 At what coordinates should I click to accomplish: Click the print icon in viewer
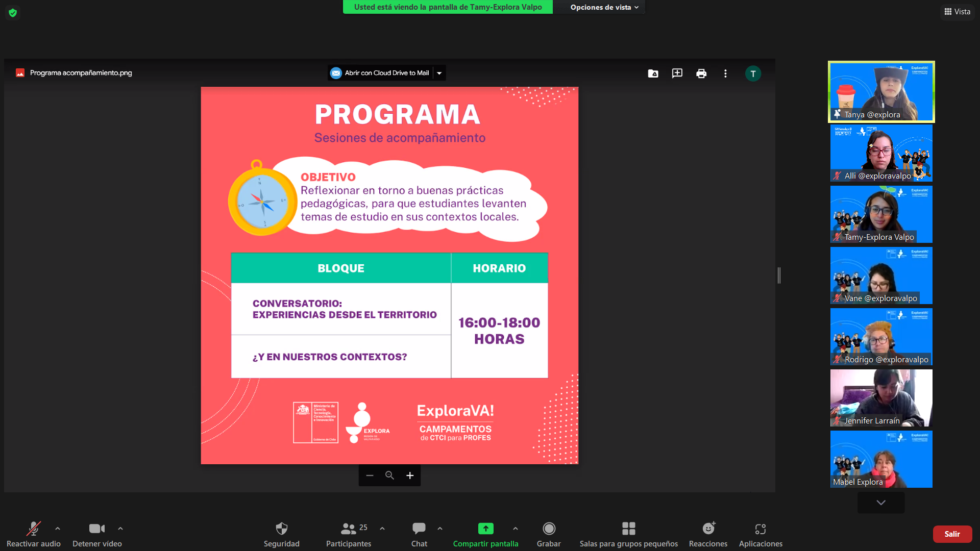tap(701, 73)
